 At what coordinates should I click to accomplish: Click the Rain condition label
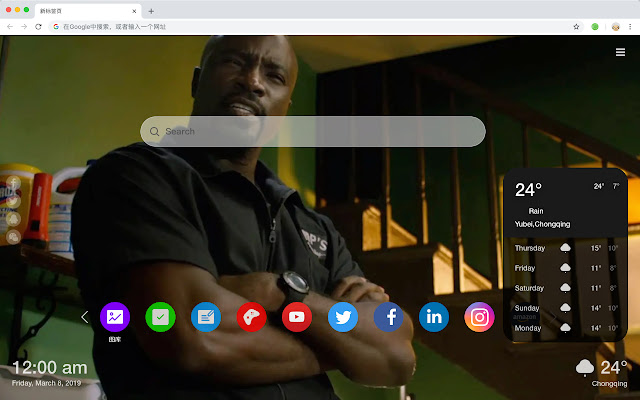point(536,211)
